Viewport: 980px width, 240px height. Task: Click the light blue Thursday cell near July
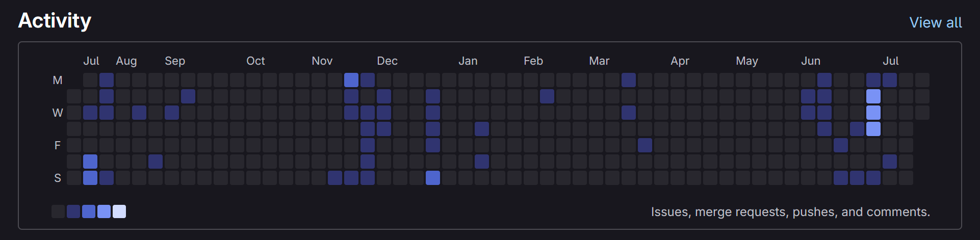(873, 129)
